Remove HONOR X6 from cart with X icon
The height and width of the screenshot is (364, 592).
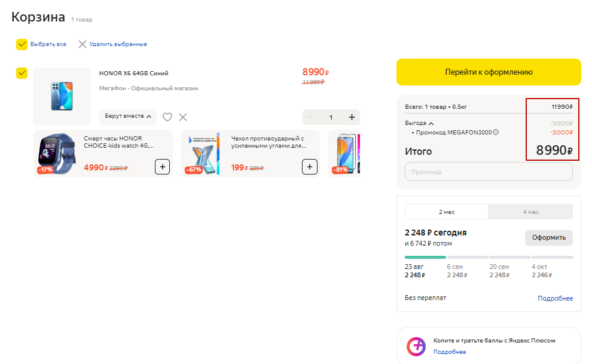183,117
